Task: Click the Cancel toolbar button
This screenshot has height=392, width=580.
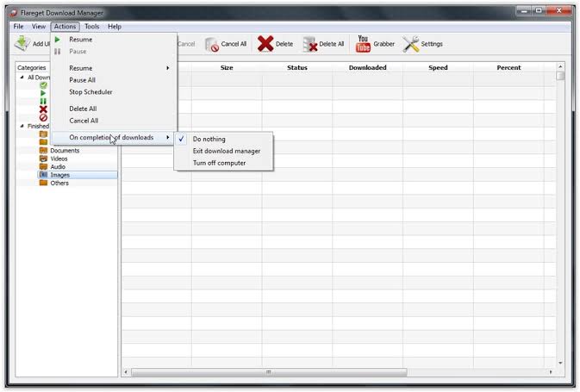Action: [x=185, y=44]
